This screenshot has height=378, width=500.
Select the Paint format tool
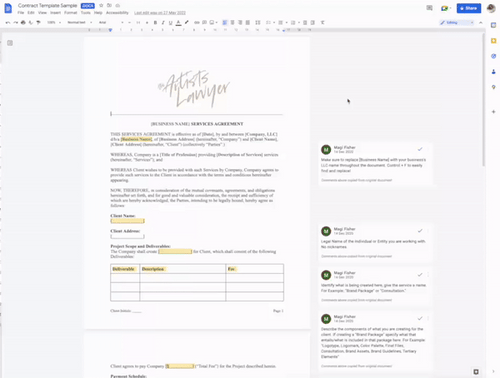click(x=38, y=23)
